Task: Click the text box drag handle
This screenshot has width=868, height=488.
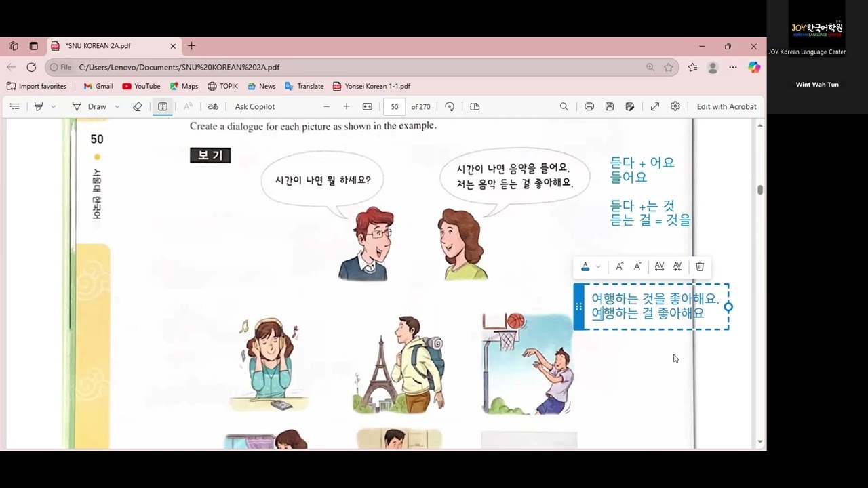Action: pos(578,306)
